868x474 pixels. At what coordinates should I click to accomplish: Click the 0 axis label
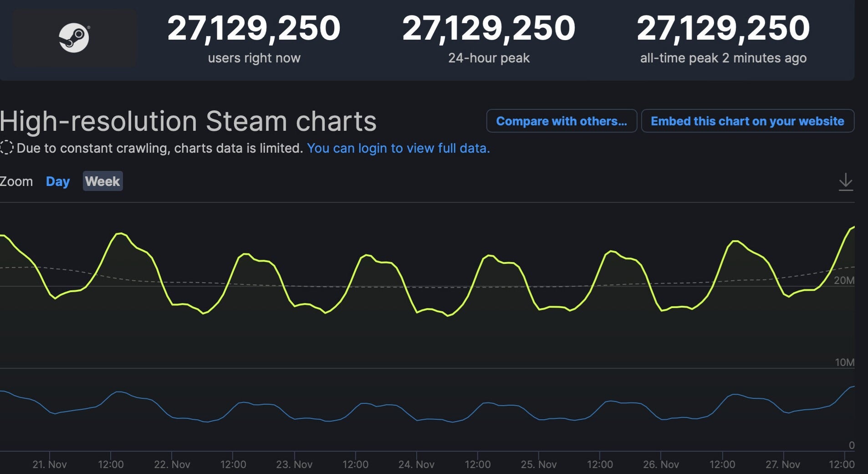[852, 445]
